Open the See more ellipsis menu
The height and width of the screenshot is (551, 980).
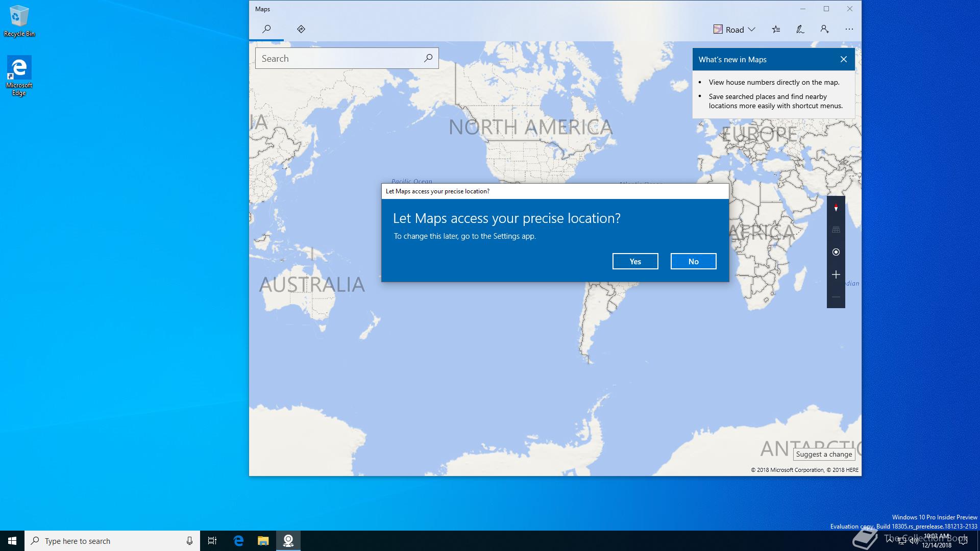[849, 30]
